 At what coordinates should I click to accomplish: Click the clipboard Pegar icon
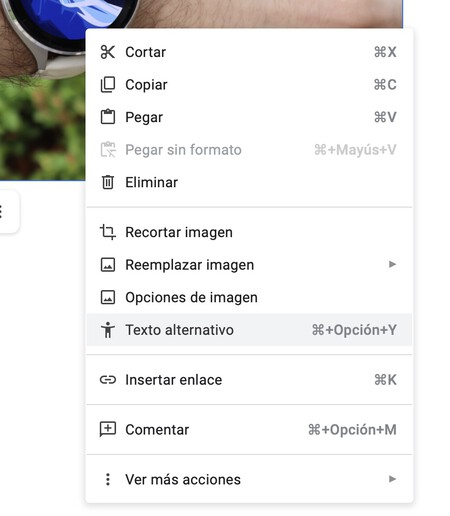click(x=108, y=117)
